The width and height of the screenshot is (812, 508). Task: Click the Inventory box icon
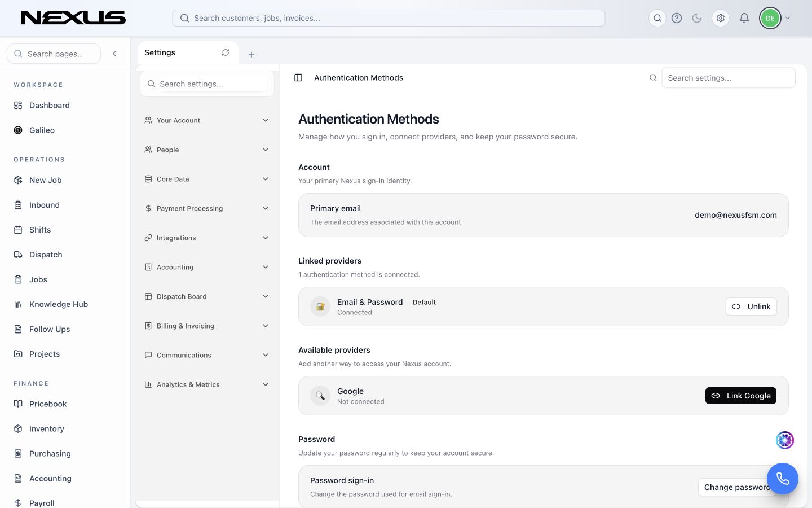tap(18, 428)
